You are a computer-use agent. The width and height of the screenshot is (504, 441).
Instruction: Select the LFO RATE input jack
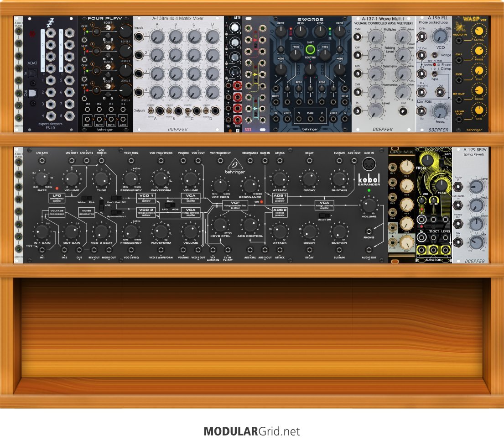click(42, 161)
